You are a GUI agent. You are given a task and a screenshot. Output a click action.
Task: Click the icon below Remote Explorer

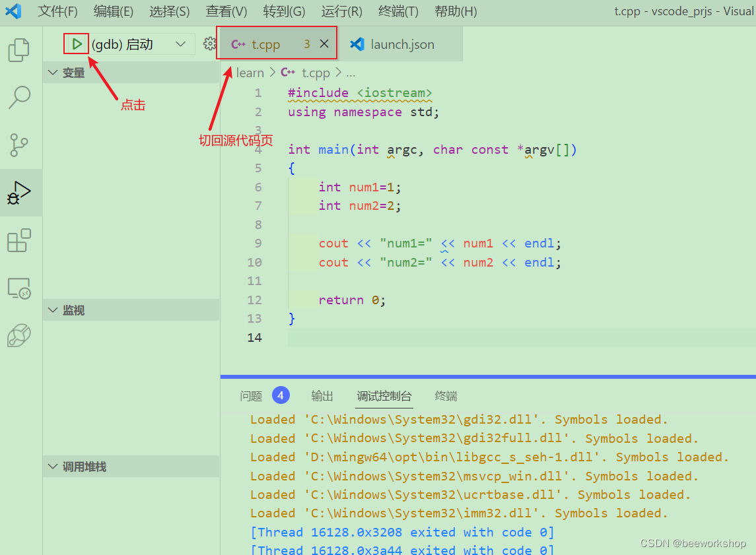(x=19, y=335)
